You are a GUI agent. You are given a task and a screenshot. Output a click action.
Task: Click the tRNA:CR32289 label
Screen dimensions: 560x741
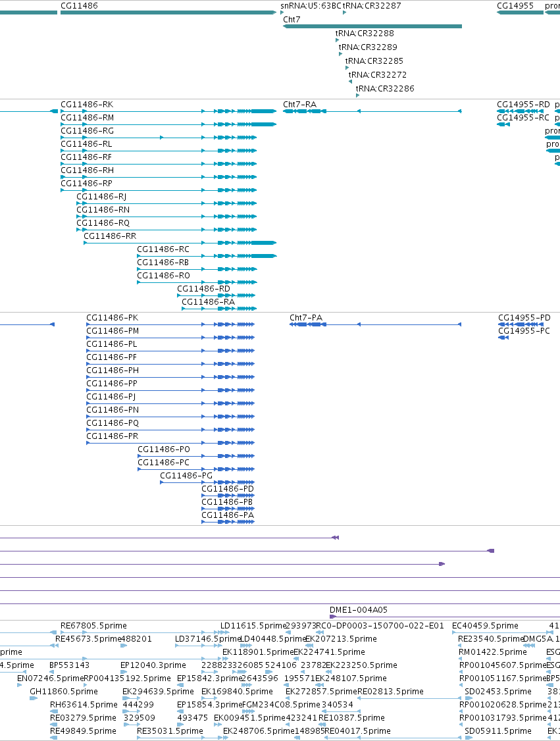point(368,47)
